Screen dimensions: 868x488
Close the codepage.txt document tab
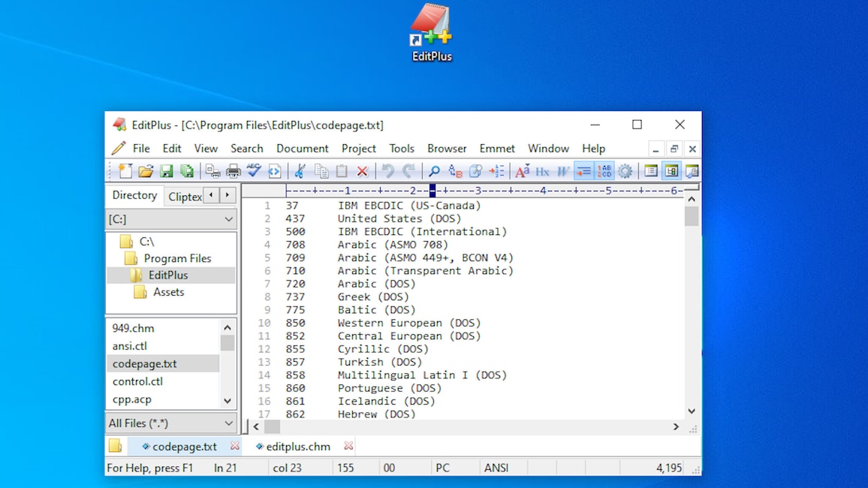click(235, 446)
